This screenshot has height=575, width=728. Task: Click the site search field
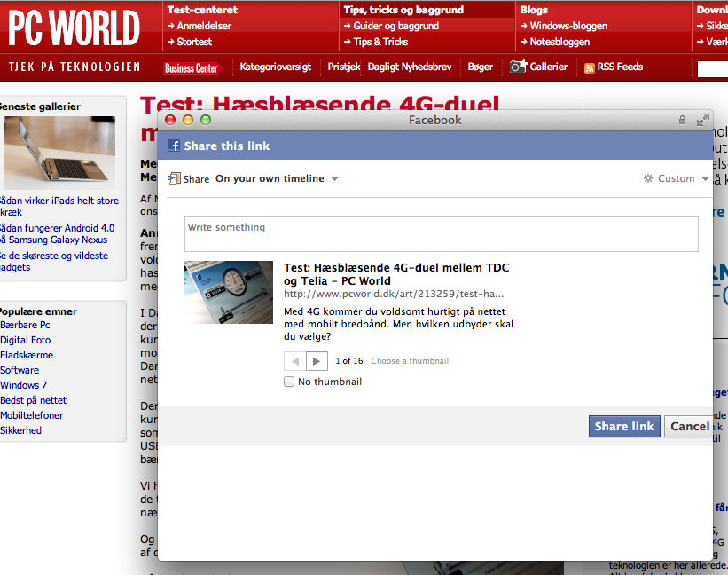click(x=713, y=68)
